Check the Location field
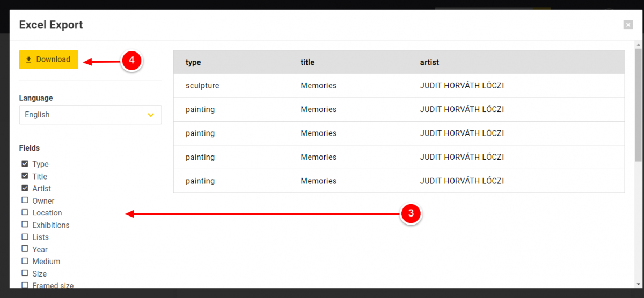 (25, 213)
